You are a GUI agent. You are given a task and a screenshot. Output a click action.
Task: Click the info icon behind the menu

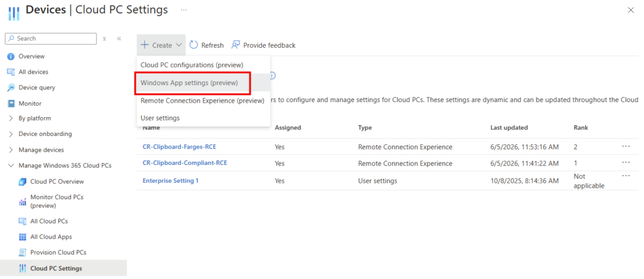273,76
